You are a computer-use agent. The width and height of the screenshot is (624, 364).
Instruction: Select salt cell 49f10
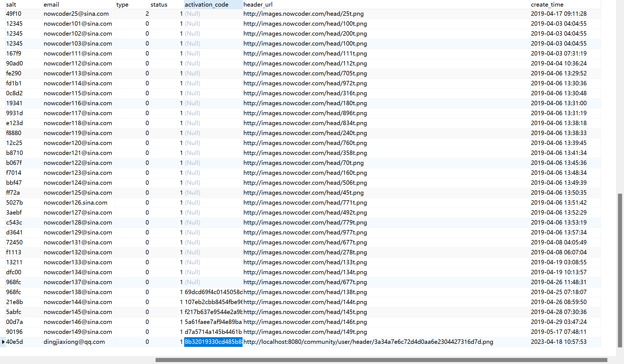coord(24,14)
